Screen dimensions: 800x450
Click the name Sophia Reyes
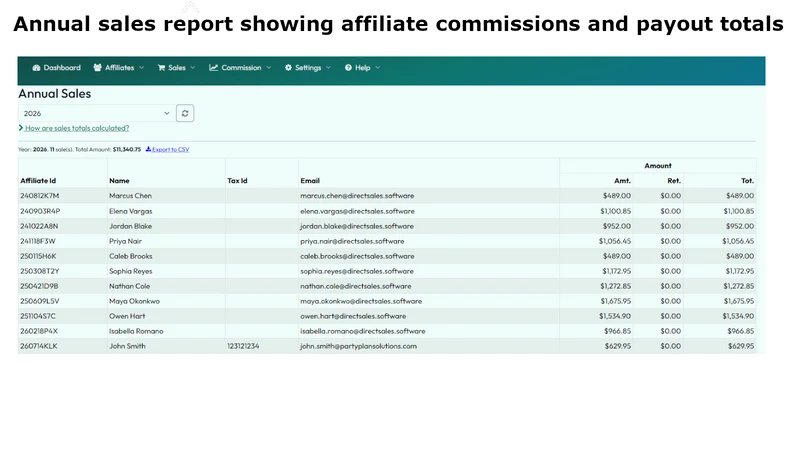[x=131, y=271]
